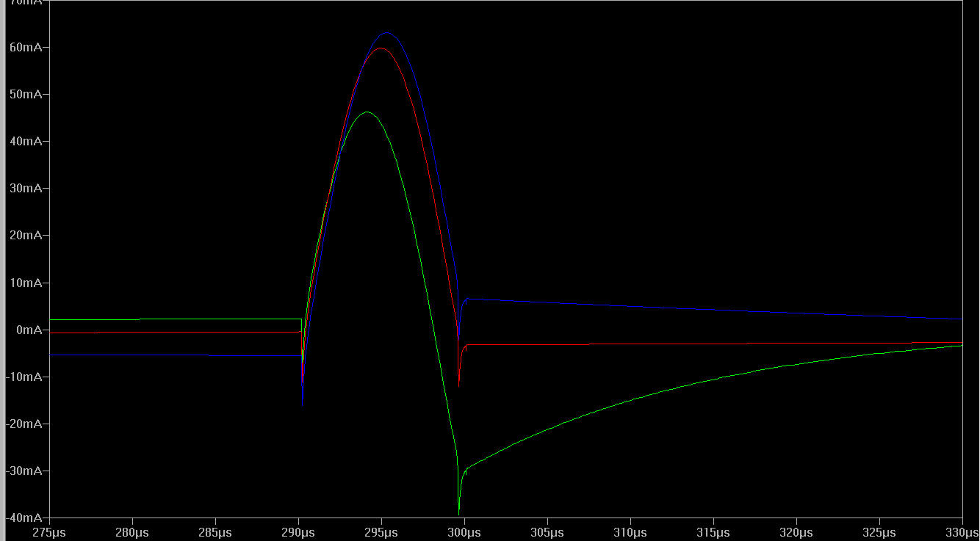Click the 50mA vertical axis label
Viewport: 980px width, 541px height.
(x=27, y=94)
